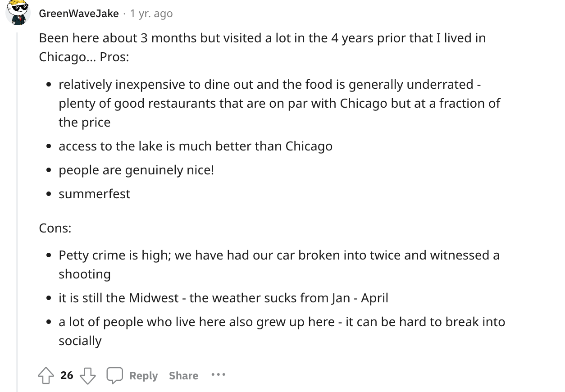565x392 pixels.
Task: Open GreenWaveJake's avatar image
Action: 18,13
